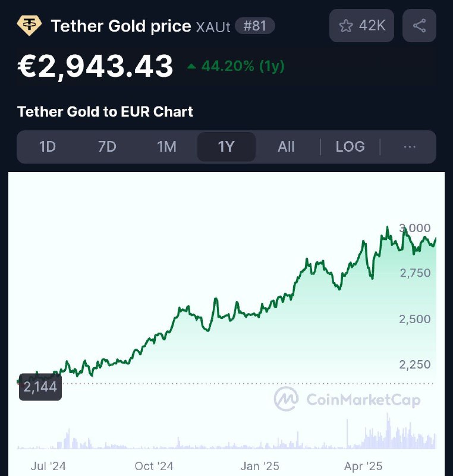Click the #81 rank badge

255,26
